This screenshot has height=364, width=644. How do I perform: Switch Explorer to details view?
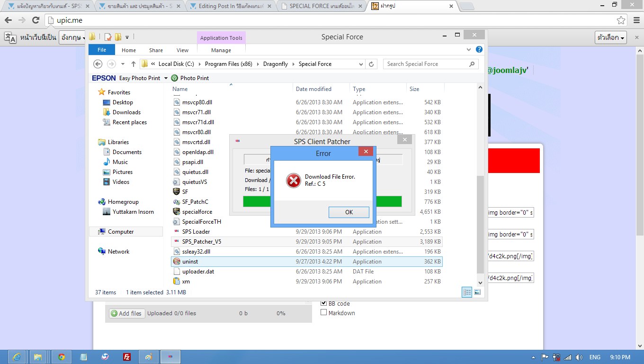tap(467, 292)
